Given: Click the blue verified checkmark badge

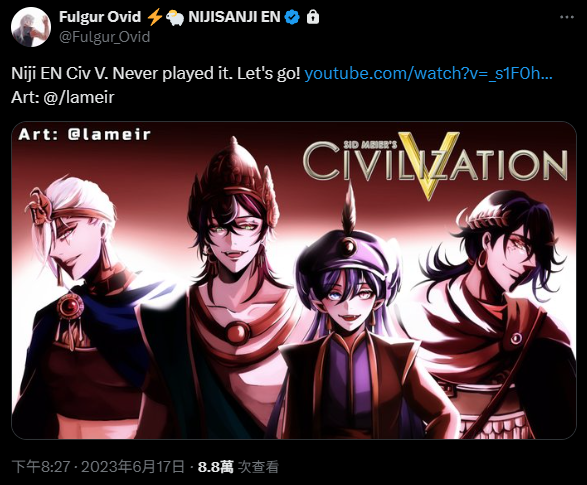Looking at the screenshot, I should point(292,17).
